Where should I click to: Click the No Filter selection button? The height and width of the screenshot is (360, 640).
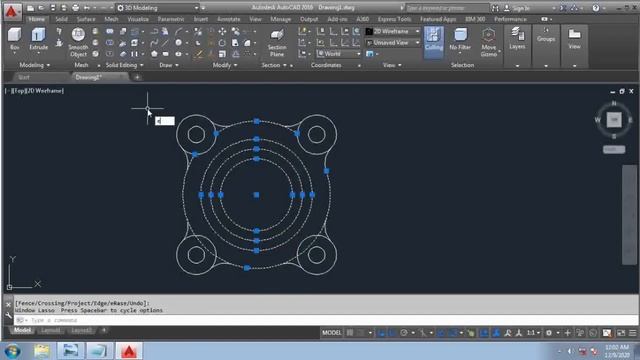[460, 39]
